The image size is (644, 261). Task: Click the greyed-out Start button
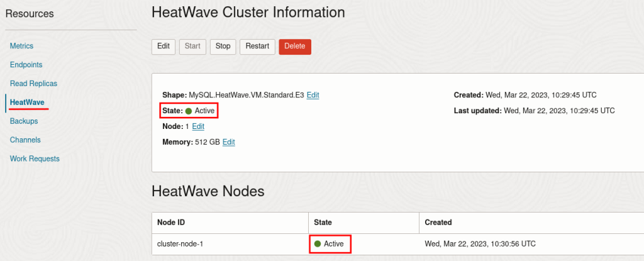[x=192, y=47]
